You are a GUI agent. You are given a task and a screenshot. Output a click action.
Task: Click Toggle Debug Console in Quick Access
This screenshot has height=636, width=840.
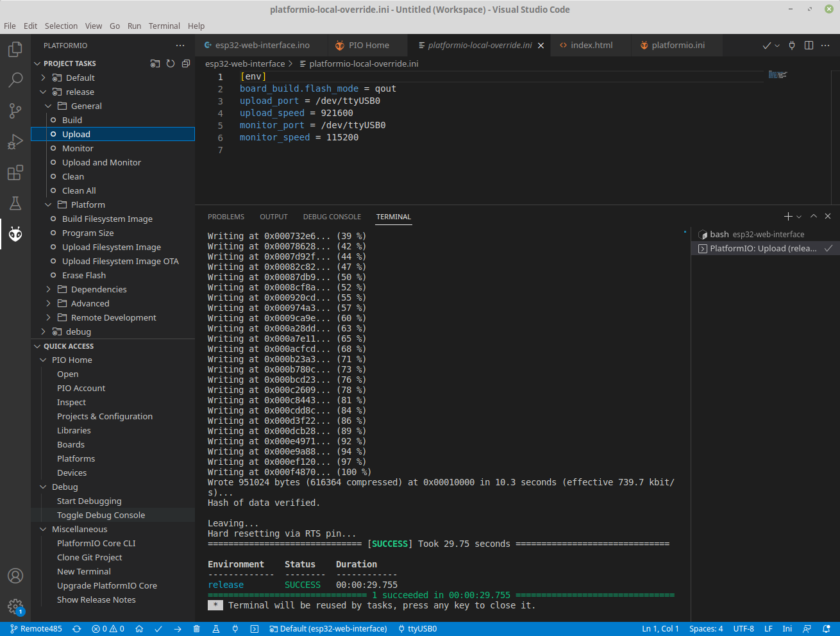(101, 515)
